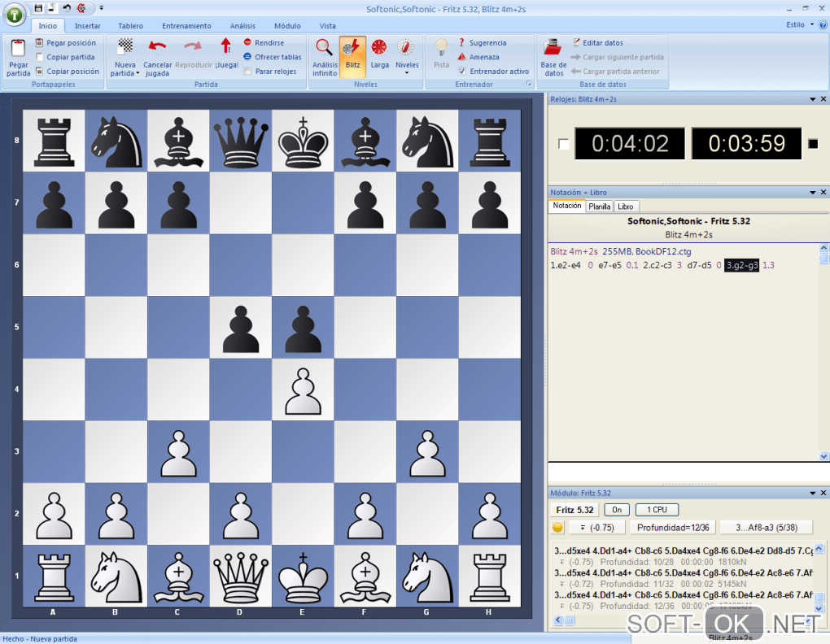Close the Relojes panel
Screen dimensions: 830x644
point(823,99)
